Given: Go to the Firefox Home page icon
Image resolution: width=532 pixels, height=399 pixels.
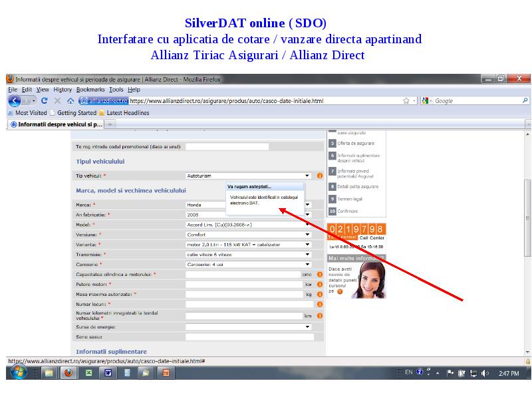Looking at the screenshot, I should point(70,101).
